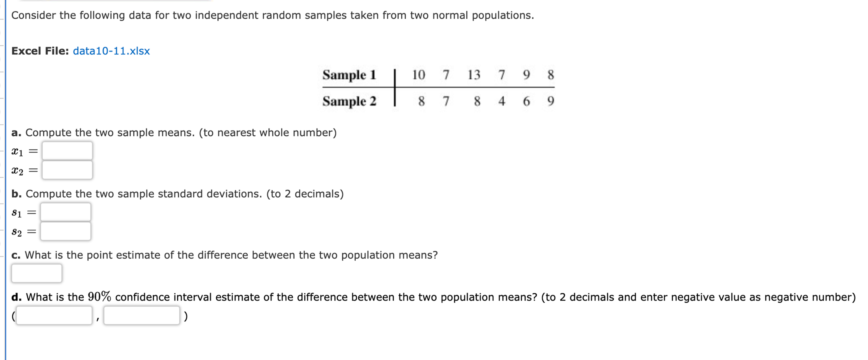Click the confidence interval lower bound field
The image size is (868, 360).
(x=54, y=315)
